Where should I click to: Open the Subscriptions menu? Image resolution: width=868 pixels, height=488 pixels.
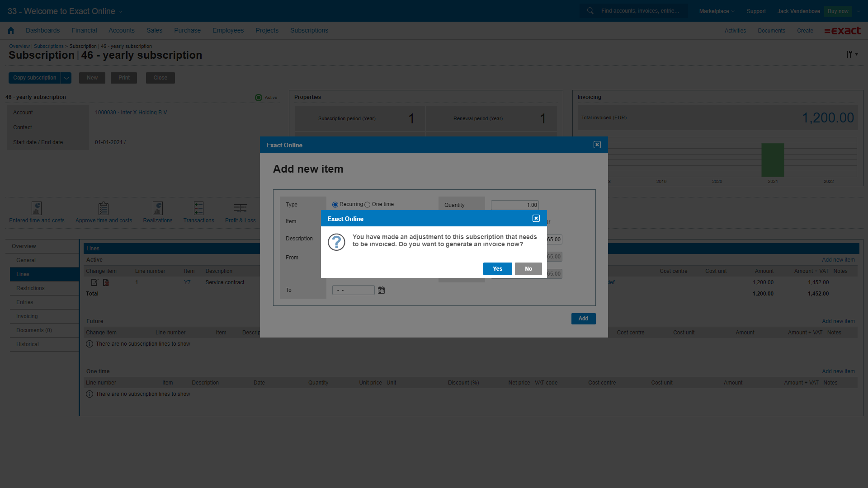[309, 30]
